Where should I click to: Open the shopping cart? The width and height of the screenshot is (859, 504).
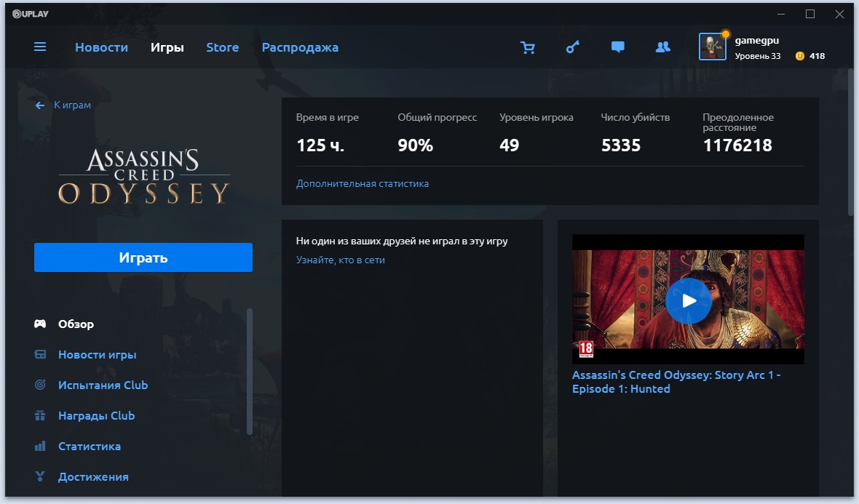click(x=528, y=47)
